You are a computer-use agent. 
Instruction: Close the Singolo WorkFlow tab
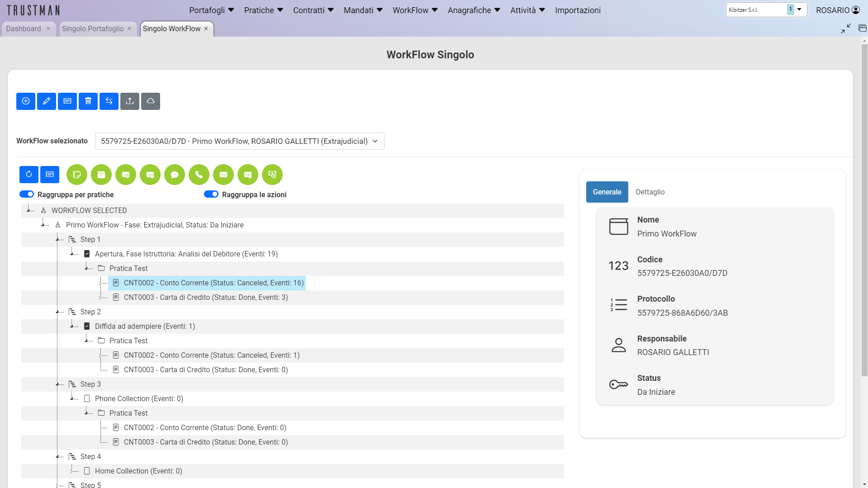tap(206, 28)
